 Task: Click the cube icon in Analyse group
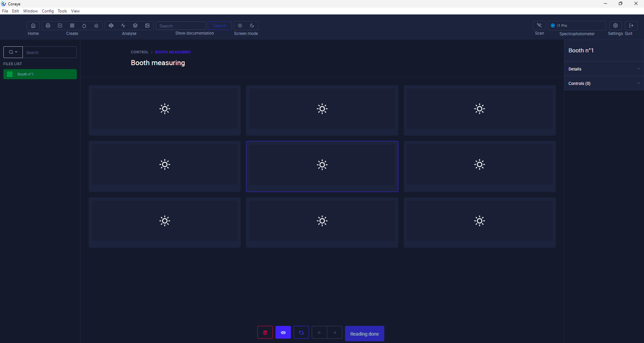coord(111,26)
